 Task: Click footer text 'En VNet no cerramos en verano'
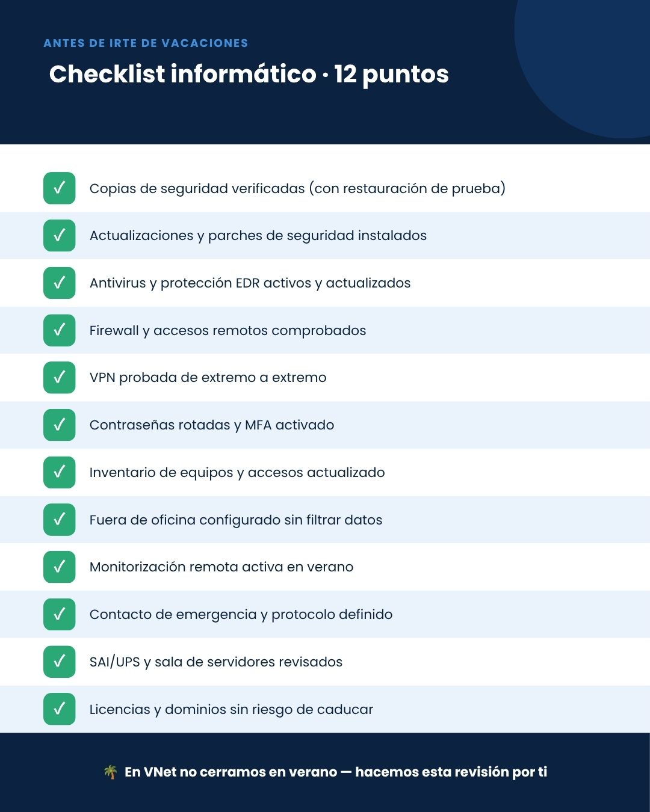[x=231, y=772]
